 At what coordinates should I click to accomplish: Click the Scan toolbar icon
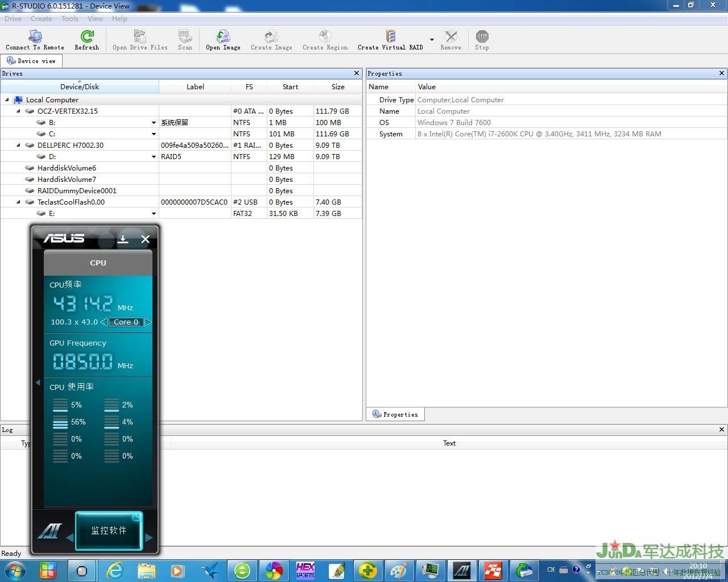pos(185,40)
